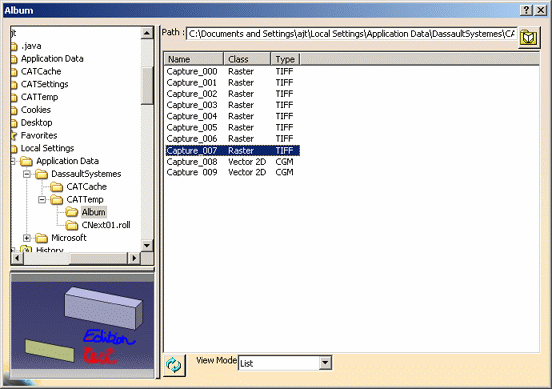The height and width of the screenshot is (389, 552).
Task: Click the tree vertical scrollbar thumb
Action: coord(147,85)
